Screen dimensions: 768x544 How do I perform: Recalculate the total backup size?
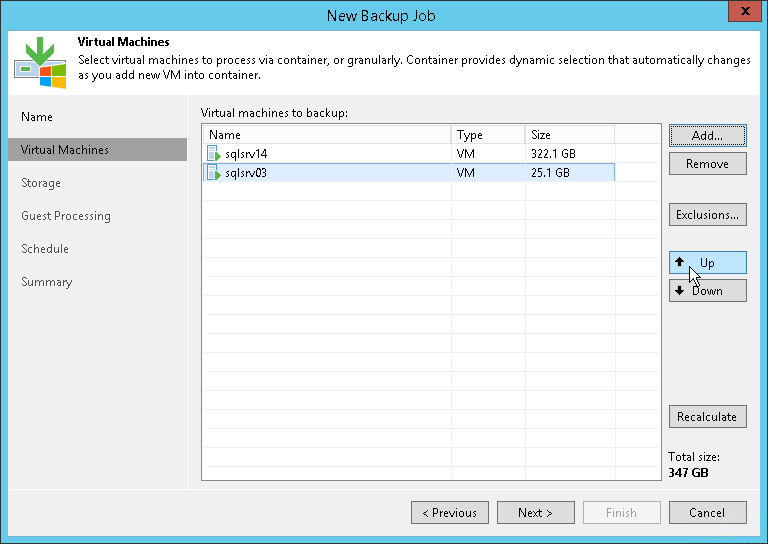(x=707, y=417)
